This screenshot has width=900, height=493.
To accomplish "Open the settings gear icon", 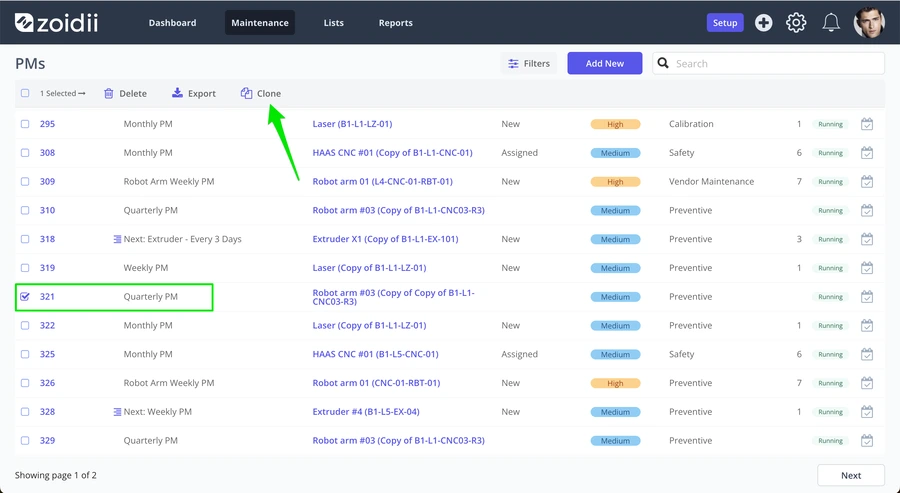I will pos(796,23).
